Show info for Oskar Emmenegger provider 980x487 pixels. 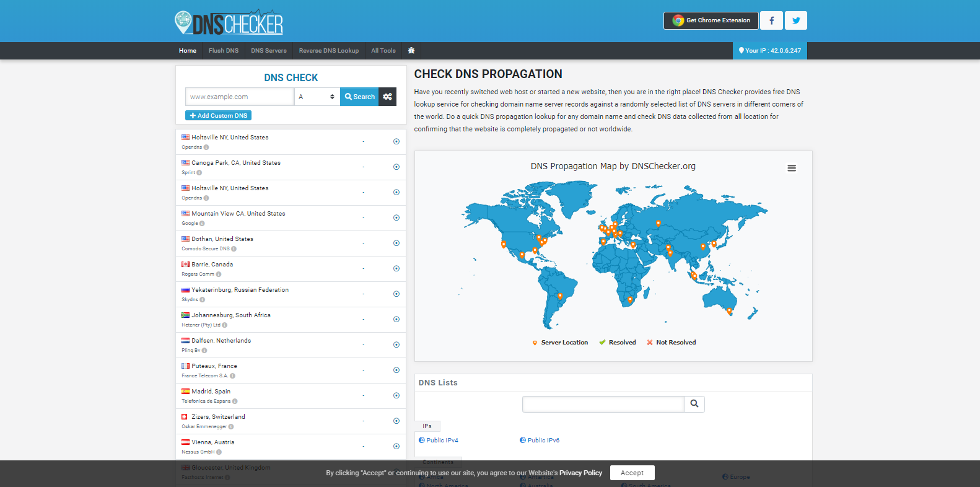pyautogui.click(x=231, y=427)
